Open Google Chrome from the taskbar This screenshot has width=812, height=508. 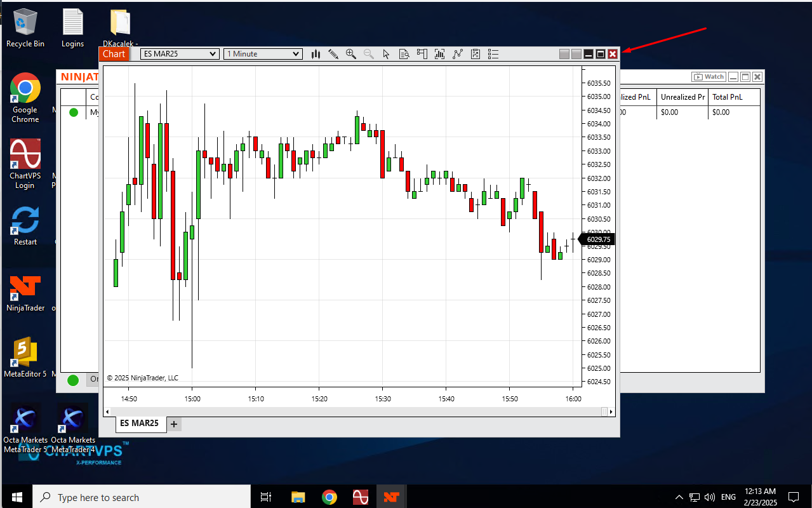[x=329, y=497]
